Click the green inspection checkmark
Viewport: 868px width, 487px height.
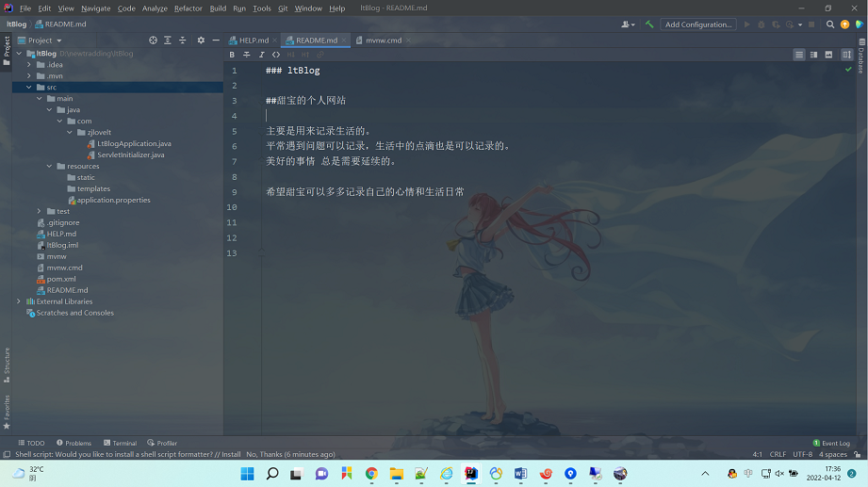click(x=848, y=69)
